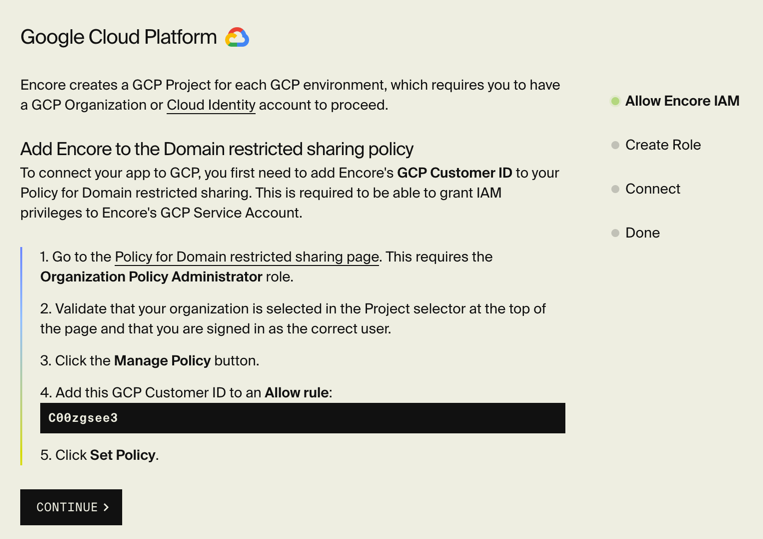
Task: Jump to the Connect step label
Action: 652,189
